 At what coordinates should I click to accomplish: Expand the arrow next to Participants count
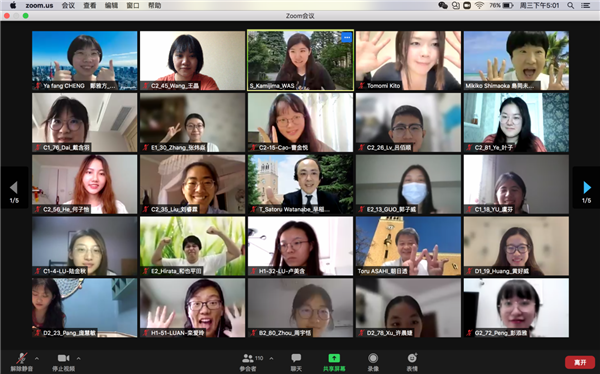pyautogui.click(x=271, y=358)
